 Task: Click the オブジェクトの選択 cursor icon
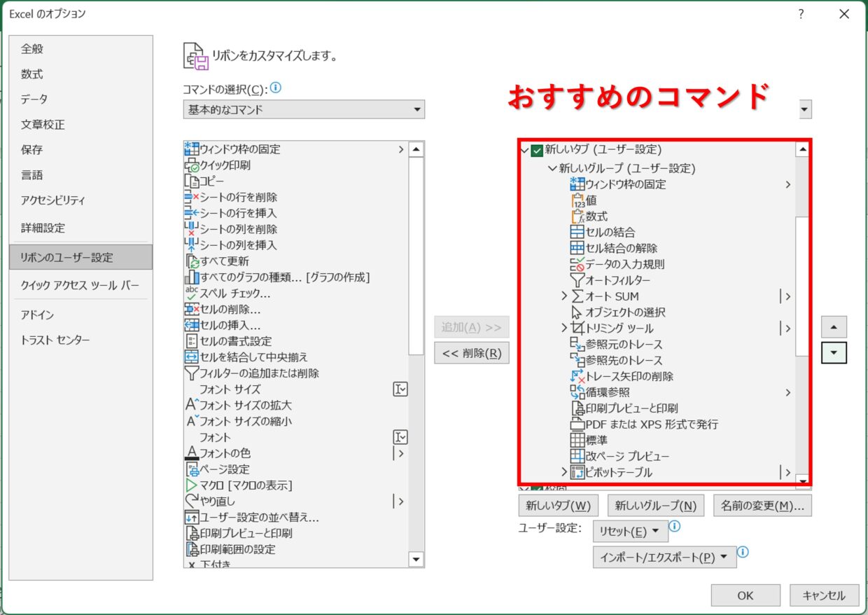[x=577, y=312]
